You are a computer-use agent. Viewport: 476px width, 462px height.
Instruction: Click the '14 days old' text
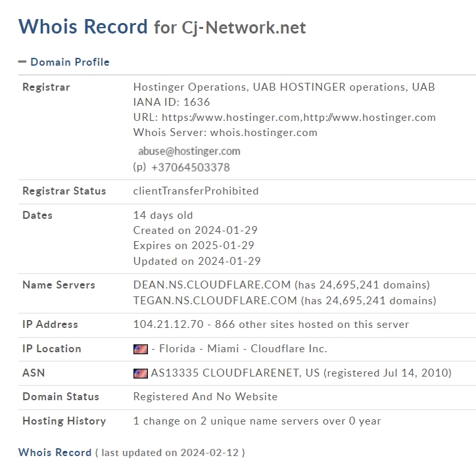tap(163, 215)
